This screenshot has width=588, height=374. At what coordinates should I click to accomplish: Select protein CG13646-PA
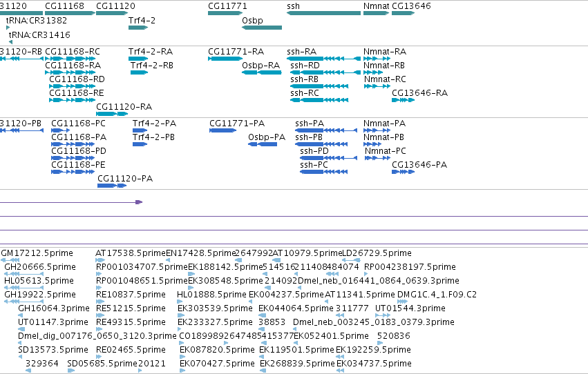(419, 165)
